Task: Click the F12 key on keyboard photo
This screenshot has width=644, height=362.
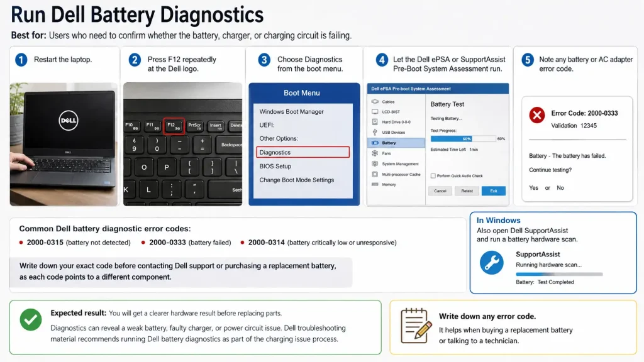Action: 174,126
